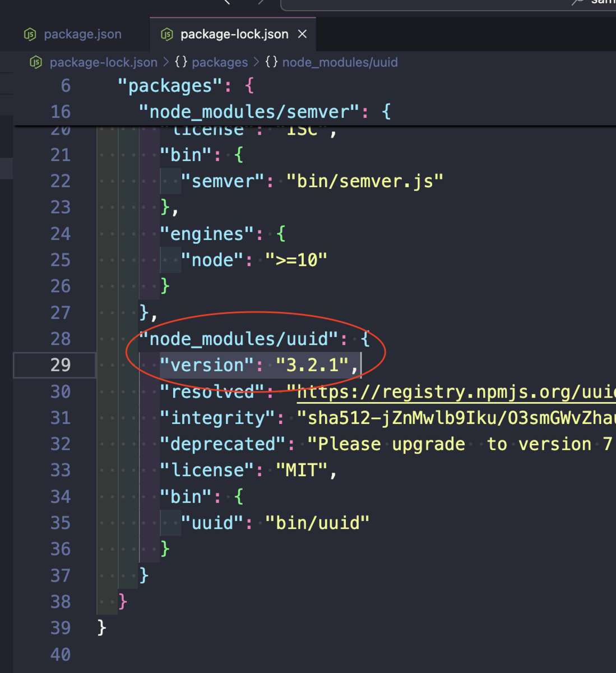
Task: Click the navigate back arrow
Action: (226, 3)
